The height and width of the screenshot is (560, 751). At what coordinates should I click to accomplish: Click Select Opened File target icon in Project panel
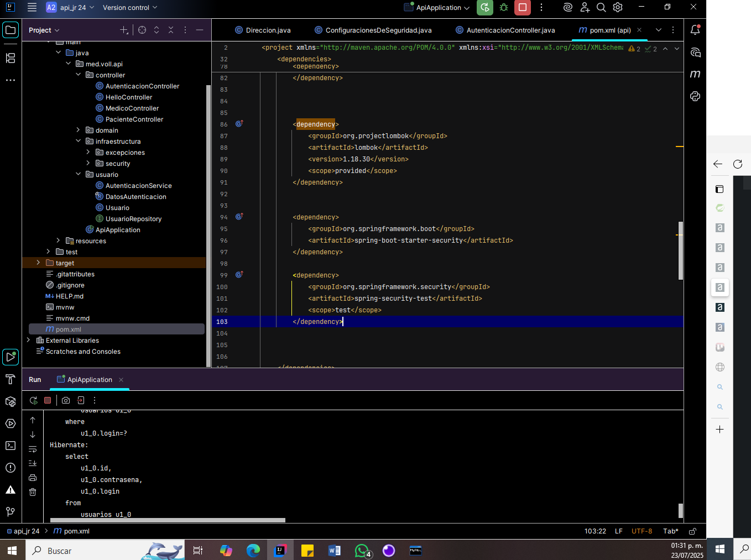click(x=142, y=30)
